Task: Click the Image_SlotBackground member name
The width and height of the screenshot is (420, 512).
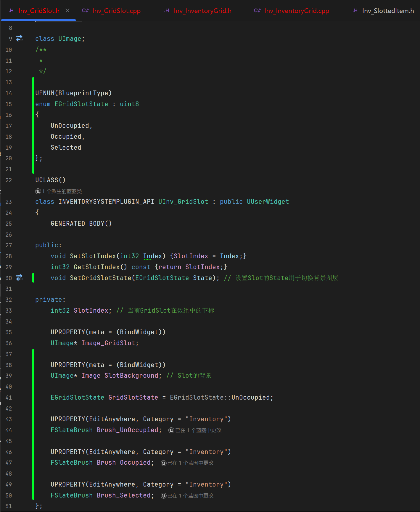Action: [x=120, y=376]
